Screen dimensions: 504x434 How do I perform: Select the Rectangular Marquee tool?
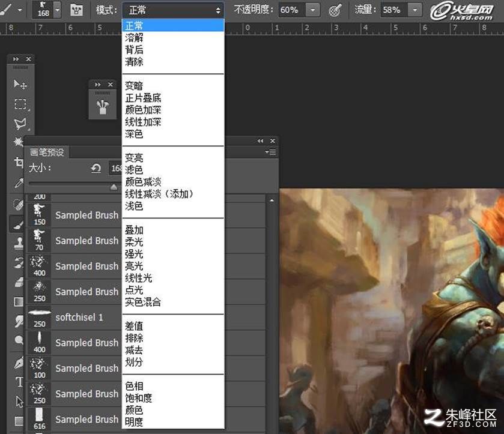[x=20, y=104]
